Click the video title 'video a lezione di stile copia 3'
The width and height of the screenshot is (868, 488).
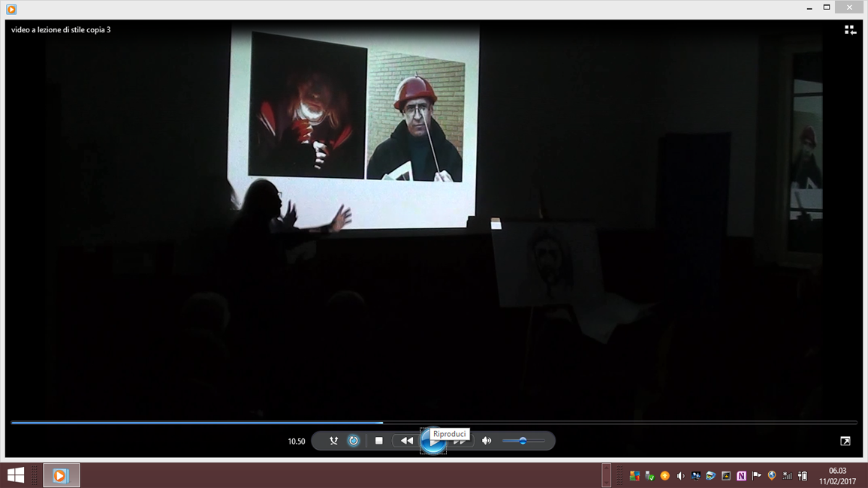[x=61, y=30]
